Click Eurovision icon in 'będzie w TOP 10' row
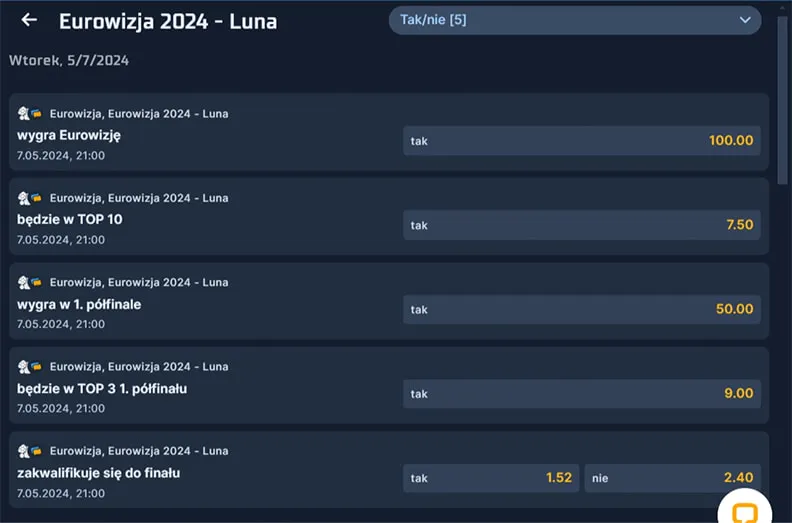 (29, 198)
